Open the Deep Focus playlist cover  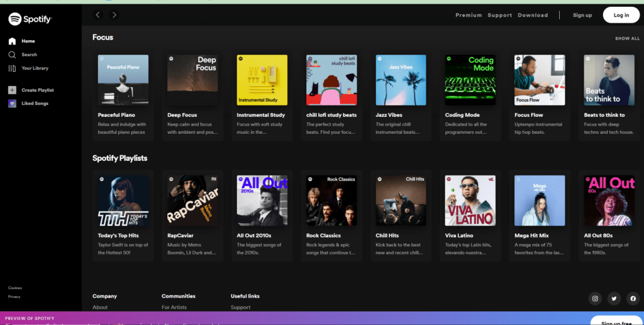tap(192, 80)
